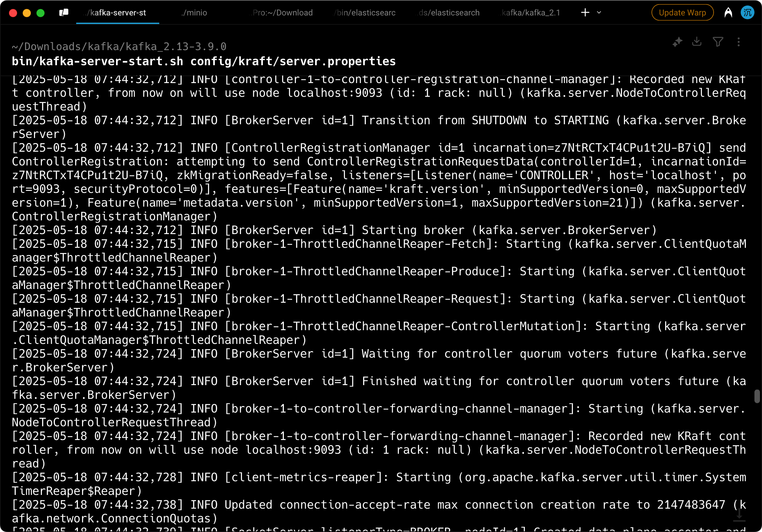Click the AI sparkle icon on block

677,42
